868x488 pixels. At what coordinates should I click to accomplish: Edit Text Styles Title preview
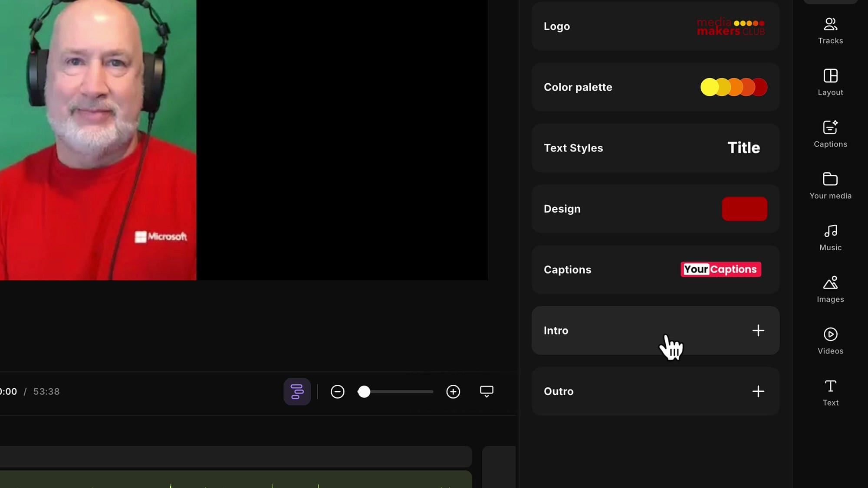click(x=743, y=148)
